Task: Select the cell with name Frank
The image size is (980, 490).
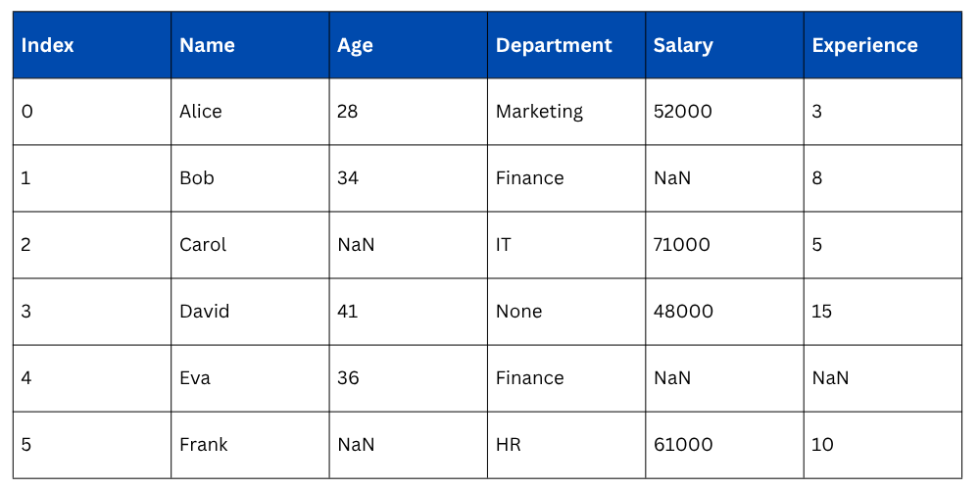Action: coord(203,445)
